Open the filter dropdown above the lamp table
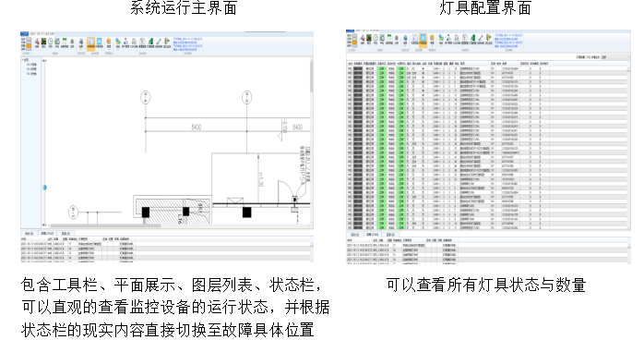Image resolution: width=644 pixels, height=340 pixels. [x=615, y=57]
